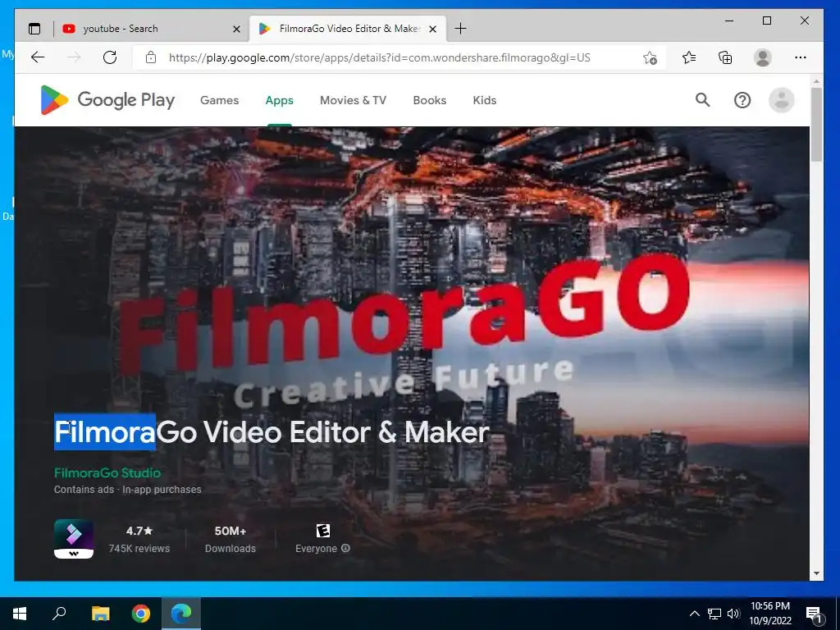Select the FilmoraGo Video Editor tab
Viewport: 840px width, 630px height.
348,29
